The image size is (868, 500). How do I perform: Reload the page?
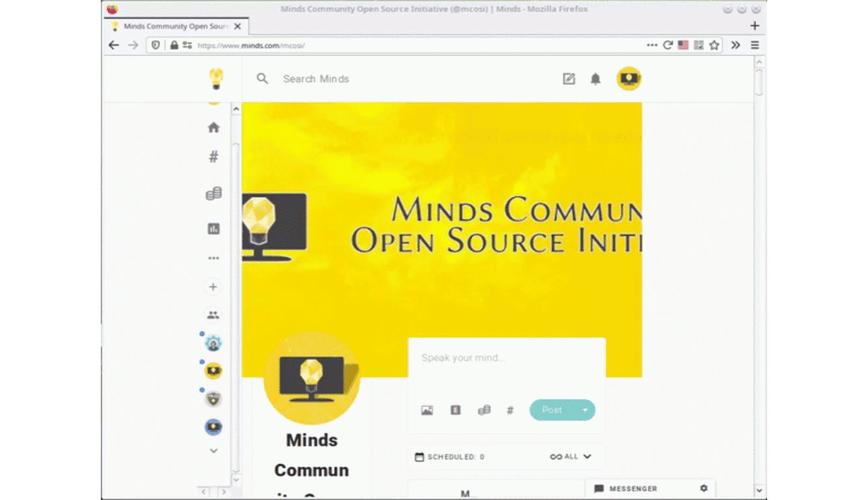[668, 45]
